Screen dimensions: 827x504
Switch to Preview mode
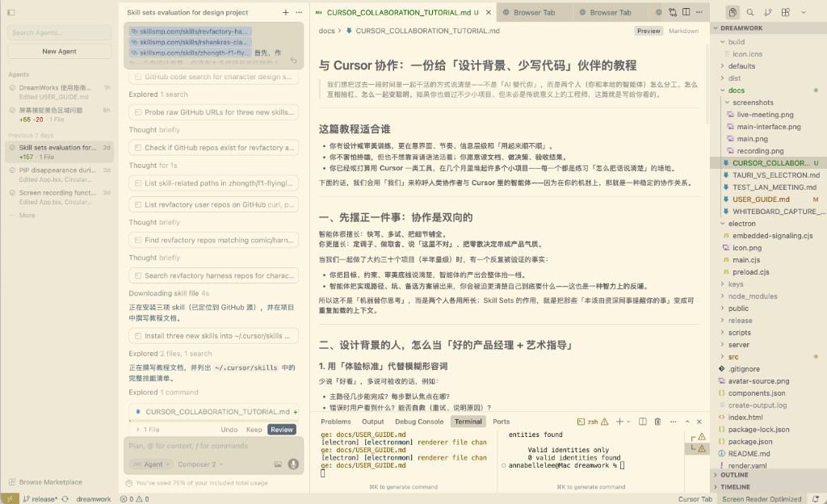pos(649,31)
